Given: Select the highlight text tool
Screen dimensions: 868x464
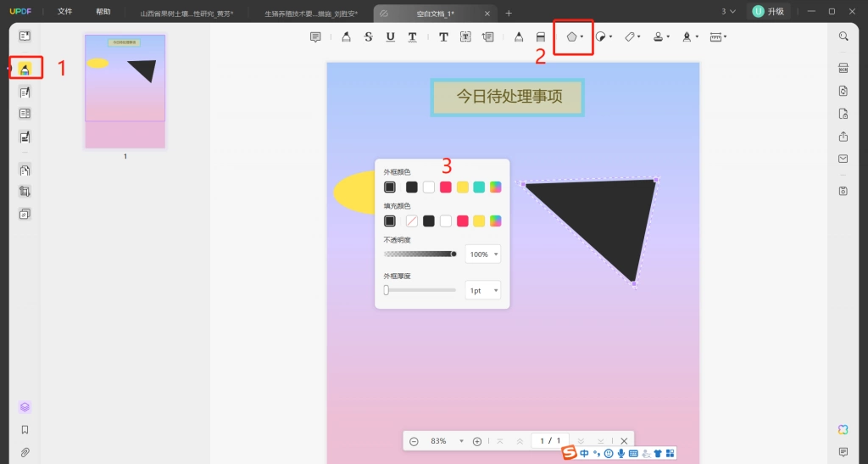Looking at the screenshot, I should tap(346, 37).
